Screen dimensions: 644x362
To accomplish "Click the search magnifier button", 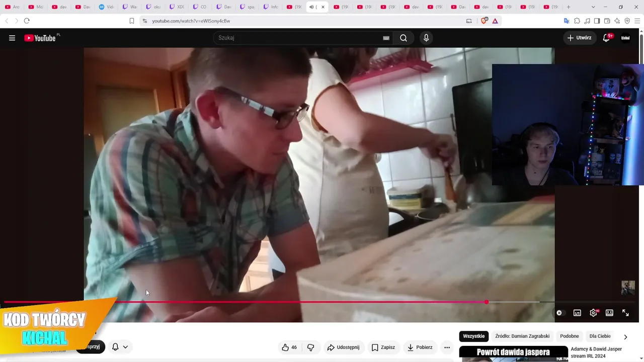I will pyautogui.click(x=404, y=38).
